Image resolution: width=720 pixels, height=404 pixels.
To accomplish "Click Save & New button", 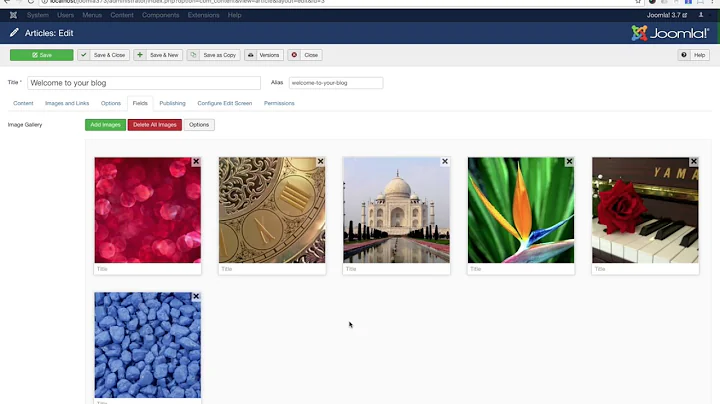I will 158,55.
